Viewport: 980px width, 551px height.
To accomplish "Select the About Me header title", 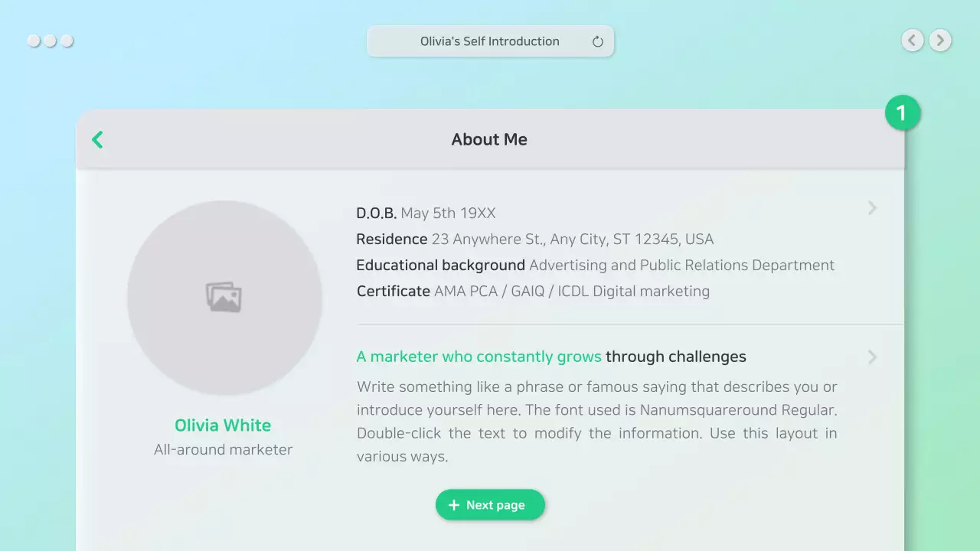I will coord(489,139).
